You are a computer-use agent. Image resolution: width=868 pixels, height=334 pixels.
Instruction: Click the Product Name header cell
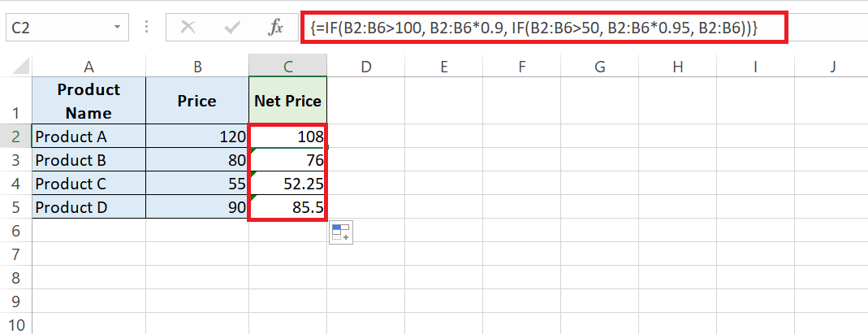[89, 100]
